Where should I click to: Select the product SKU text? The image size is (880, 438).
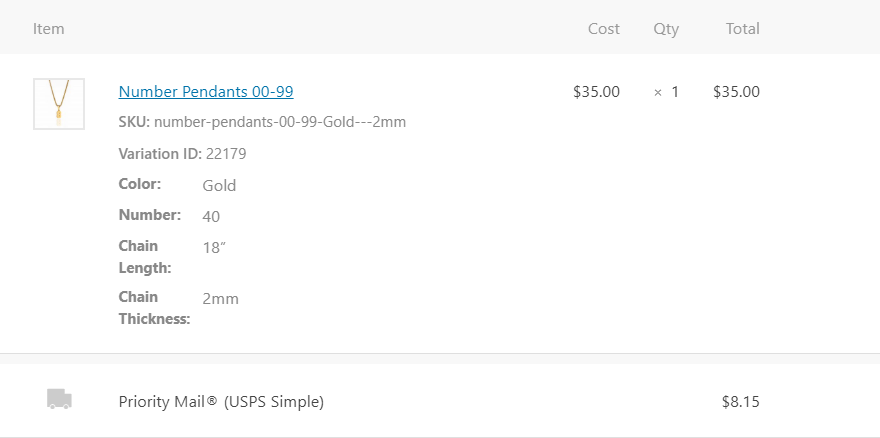pos(262,122)
